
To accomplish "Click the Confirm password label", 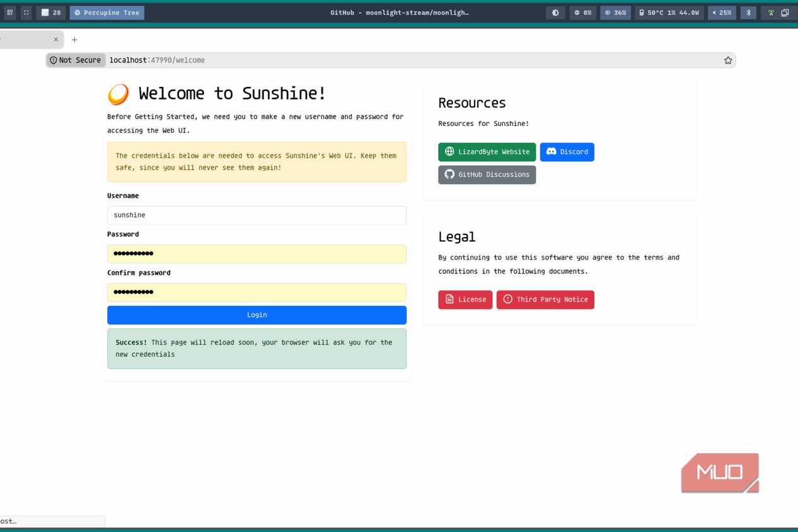I will (139, 273).
